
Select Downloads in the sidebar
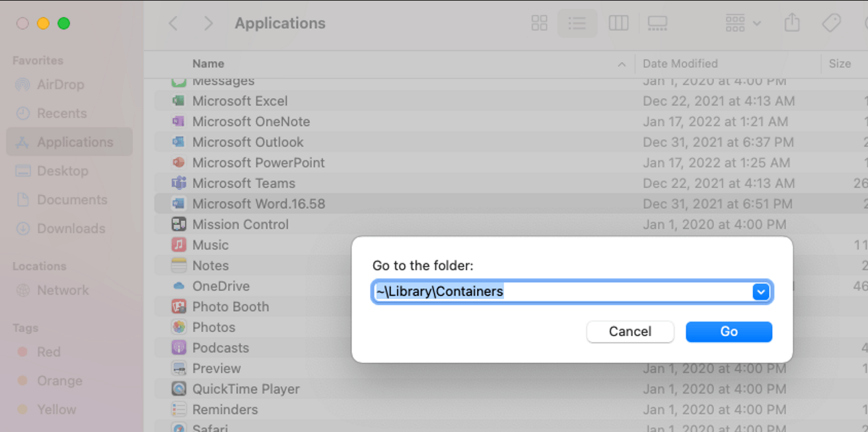71,229
